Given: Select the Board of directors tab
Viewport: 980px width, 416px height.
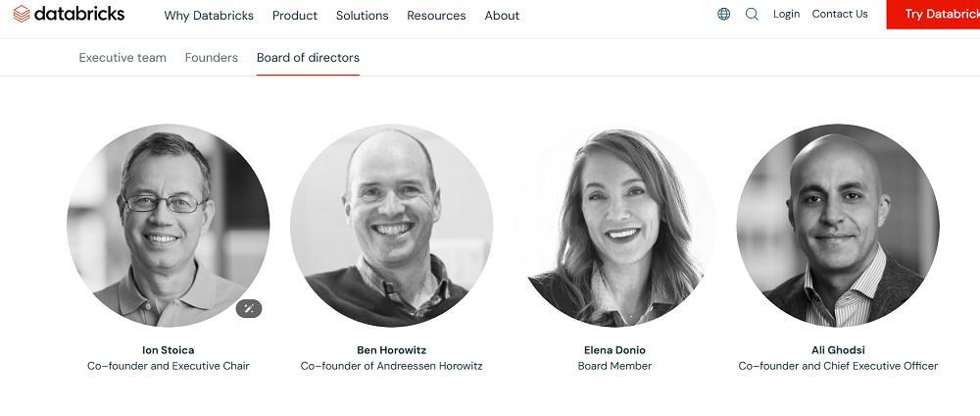Looking at the screenshot, I should click(308, 58).
